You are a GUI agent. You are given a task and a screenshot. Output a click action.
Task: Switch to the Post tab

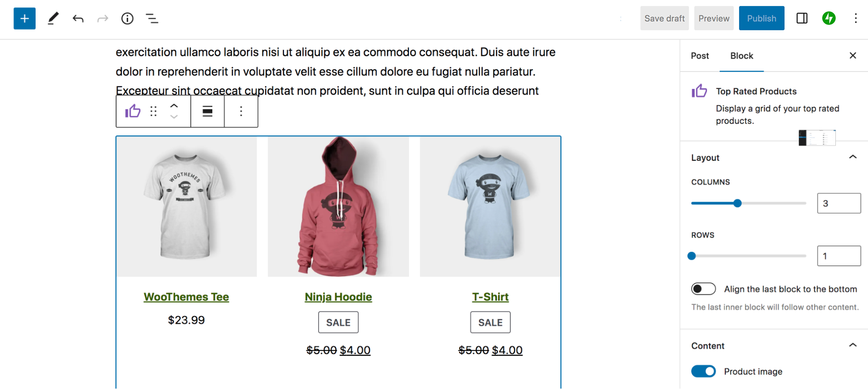coord(700,56)
